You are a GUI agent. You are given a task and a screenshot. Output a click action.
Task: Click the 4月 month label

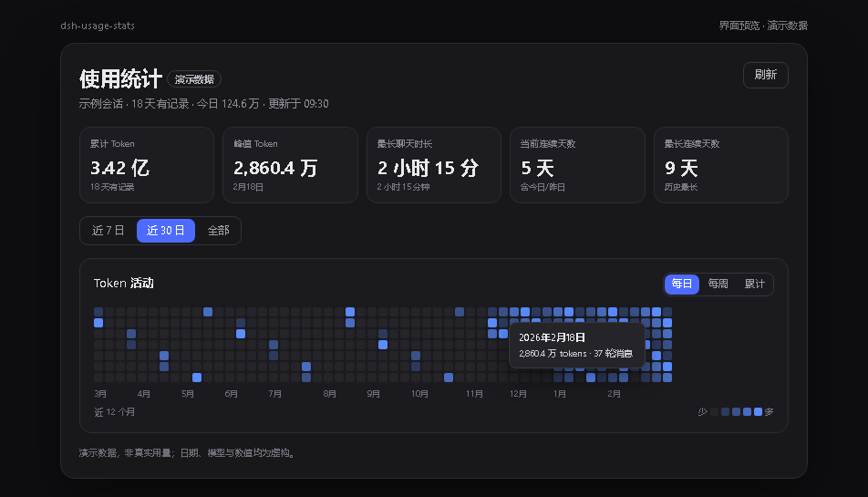(144, 394)
